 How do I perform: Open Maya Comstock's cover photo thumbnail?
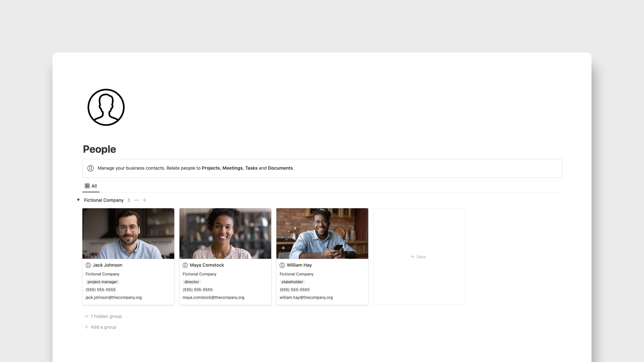pos(225,233)
